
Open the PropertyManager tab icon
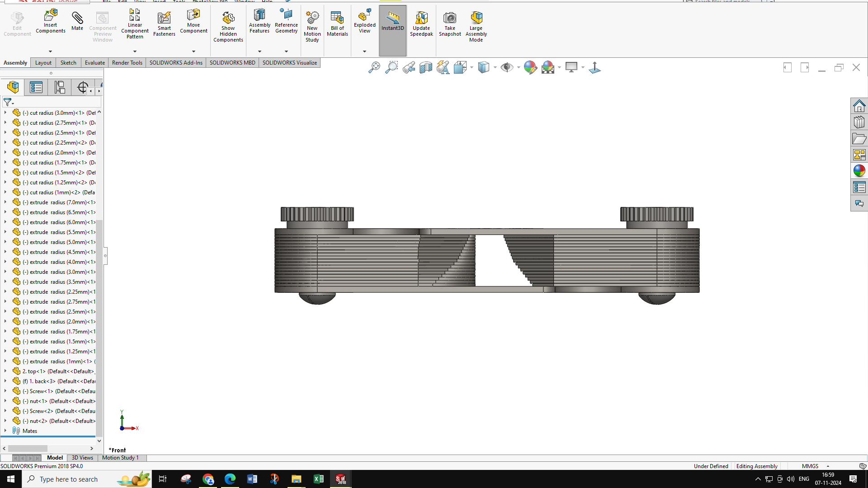pyautogui.click(x=36, y=87)
